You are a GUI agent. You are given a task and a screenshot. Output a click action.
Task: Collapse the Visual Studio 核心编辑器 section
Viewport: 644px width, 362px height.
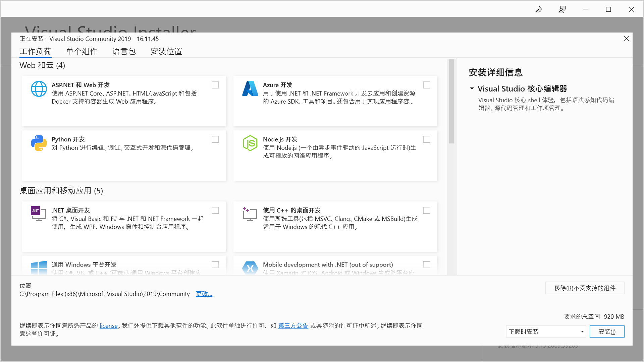[472, 89]
